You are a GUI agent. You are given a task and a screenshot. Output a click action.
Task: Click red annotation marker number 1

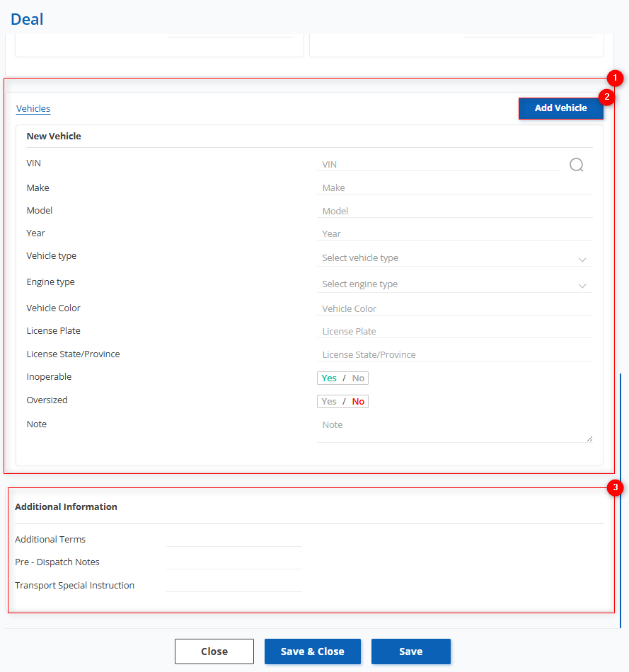coord(615,79)
